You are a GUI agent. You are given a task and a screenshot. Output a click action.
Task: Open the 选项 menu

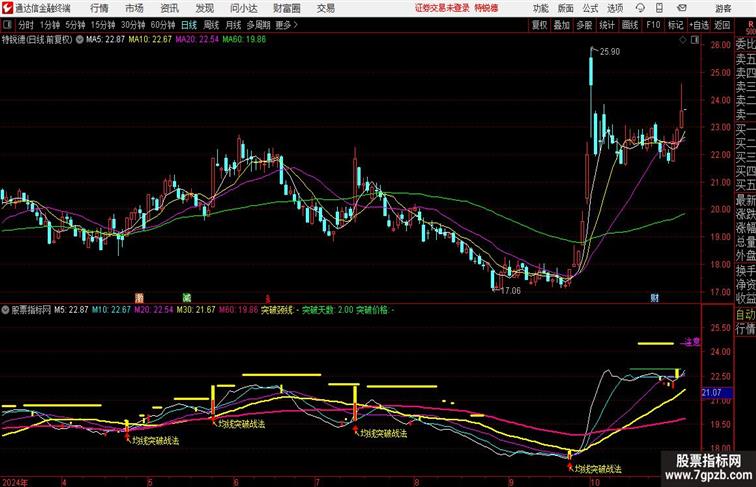click(x=615, y=8)
